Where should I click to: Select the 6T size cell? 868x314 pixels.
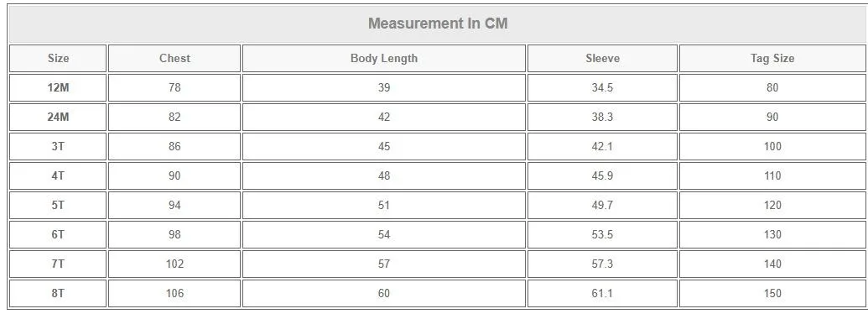[58, 234]
